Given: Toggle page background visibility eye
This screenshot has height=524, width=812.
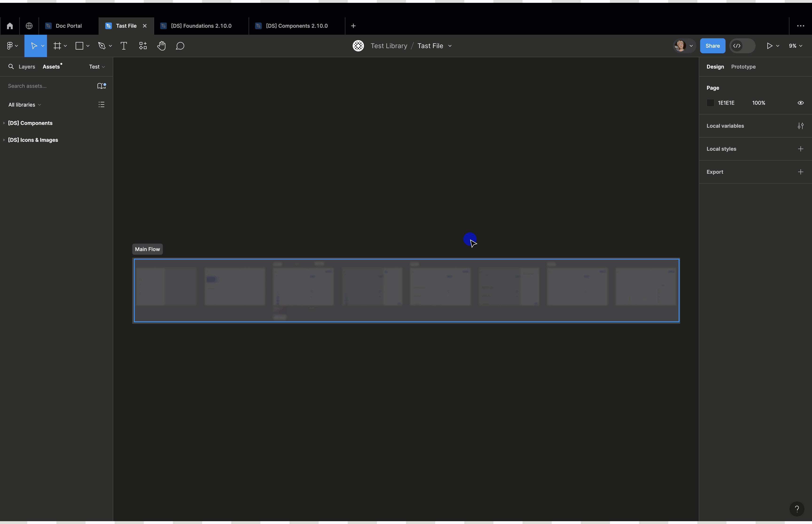Looking at the screenshot, I should click(x=800, y=103).
